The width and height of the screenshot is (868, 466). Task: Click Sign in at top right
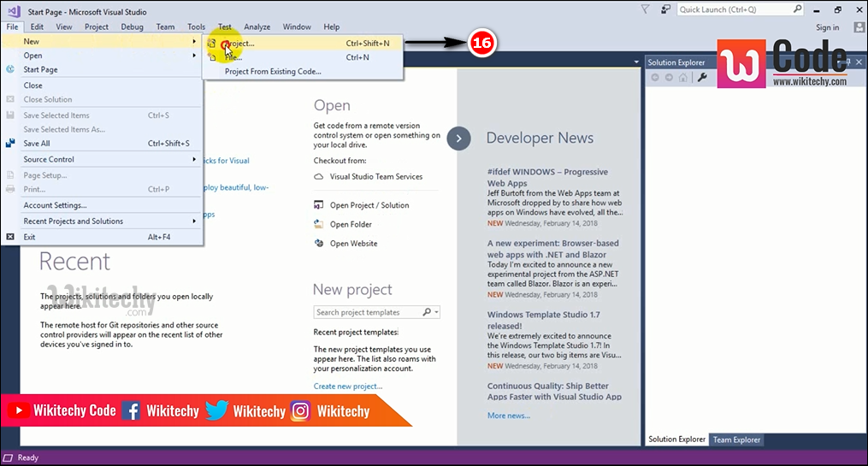827,27
